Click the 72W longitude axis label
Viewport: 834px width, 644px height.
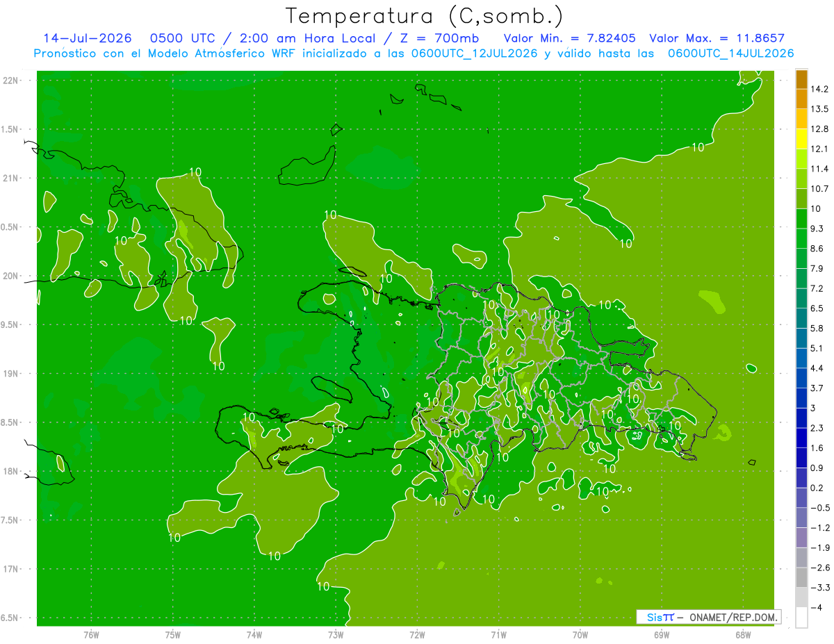417,635
